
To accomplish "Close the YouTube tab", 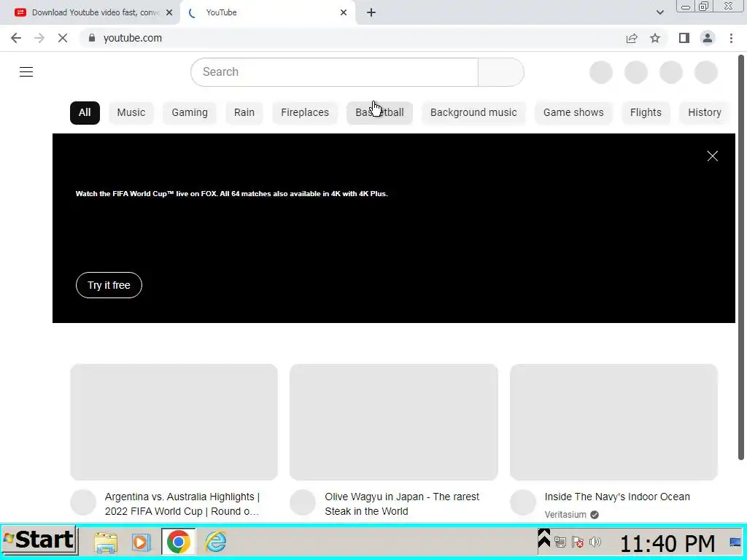I will (344, 12).
